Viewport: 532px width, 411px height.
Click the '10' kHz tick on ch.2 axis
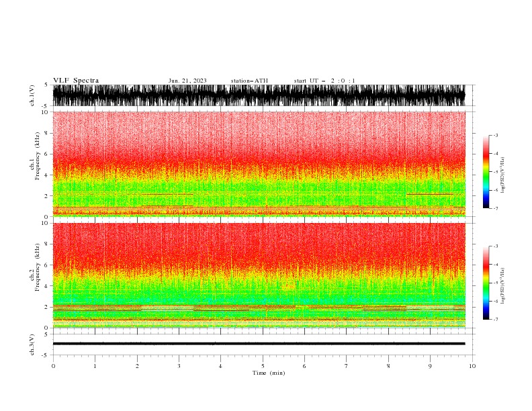tap(45, 223)
